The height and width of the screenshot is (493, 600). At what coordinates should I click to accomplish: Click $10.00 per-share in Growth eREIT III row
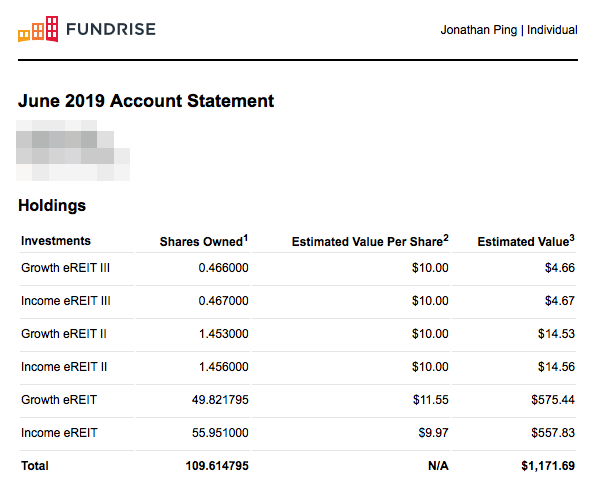430,268
